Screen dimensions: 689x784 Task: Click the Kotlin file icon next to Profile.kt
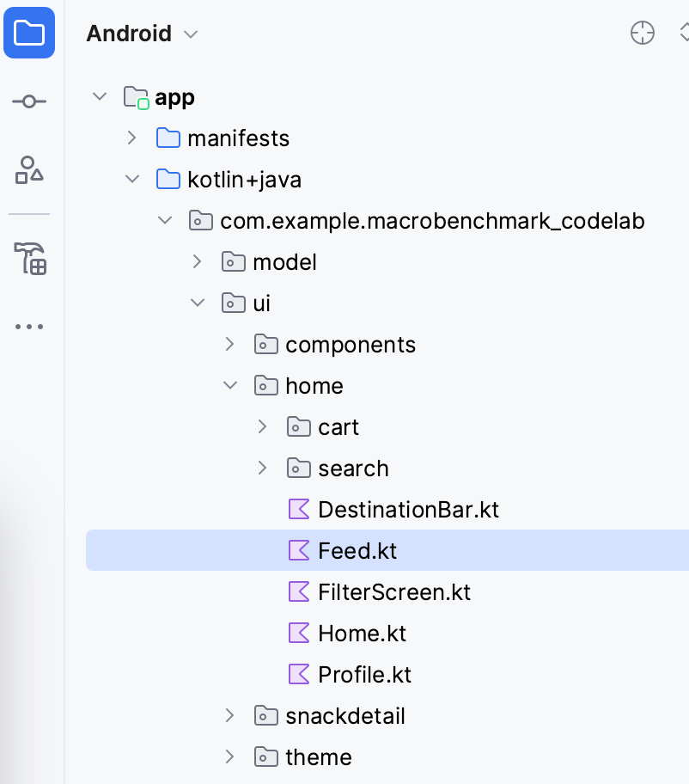pyautogui.click(x=298, y=675)
